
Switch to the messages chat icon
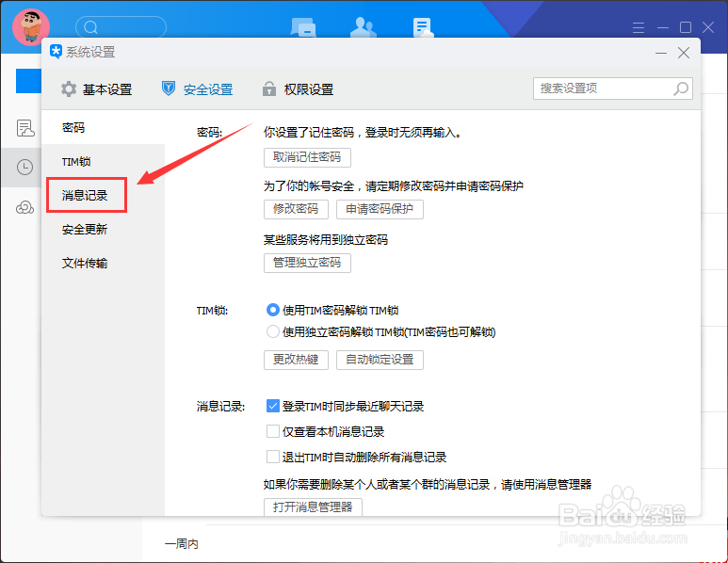coord(303,27)
